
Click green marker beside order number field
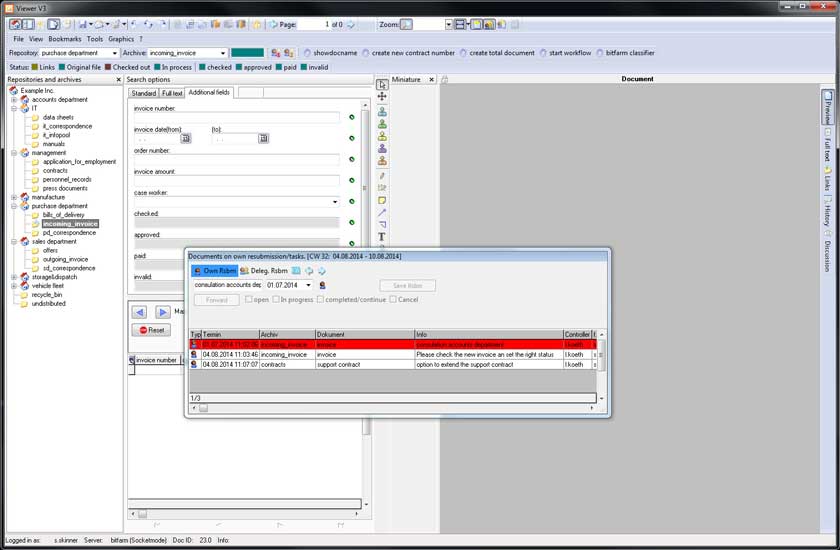pos(352,159)
